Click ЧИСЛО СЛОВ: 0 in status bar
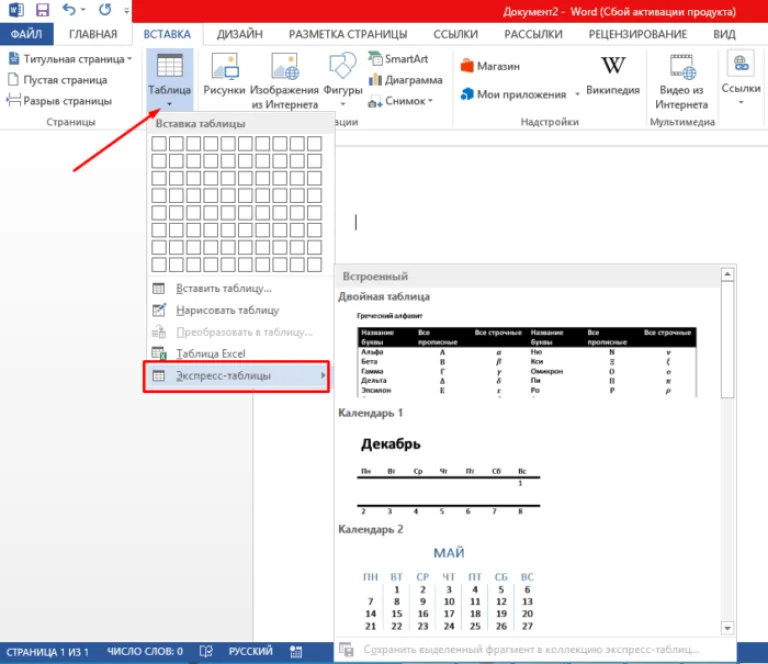The width and height of the screenshot is (768, 664). [145, 652]
